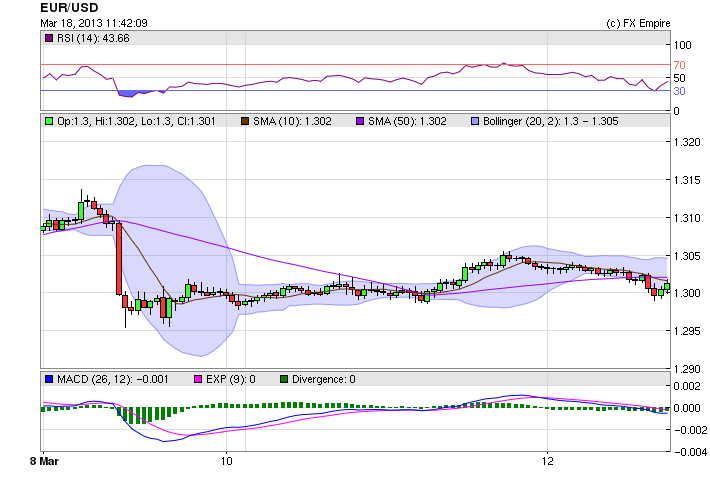Screen dimensions: 710x487
Task: Click the RSI axis value 100
Action: [x=682, y=45]
